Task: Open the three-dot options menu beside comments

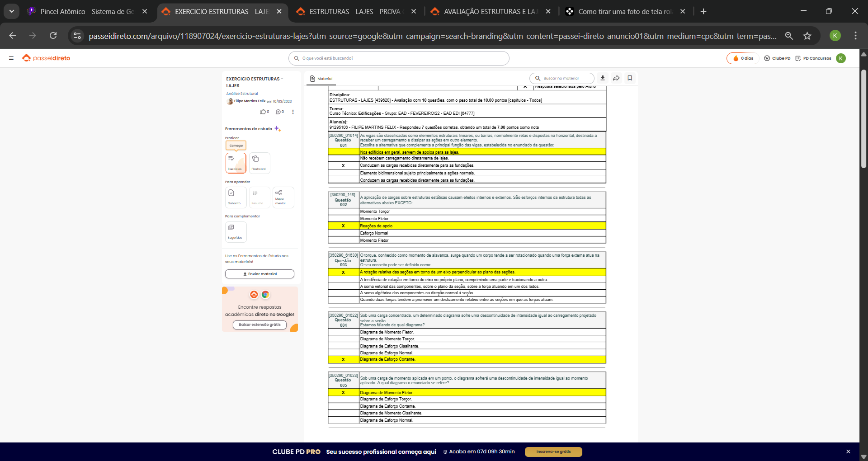Action: pyautogui.click(x=293, y=112)
